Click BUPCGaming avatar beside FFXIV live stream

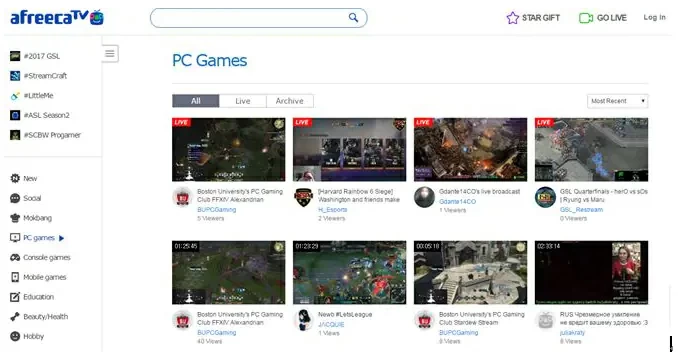click(x=182, y=197)
